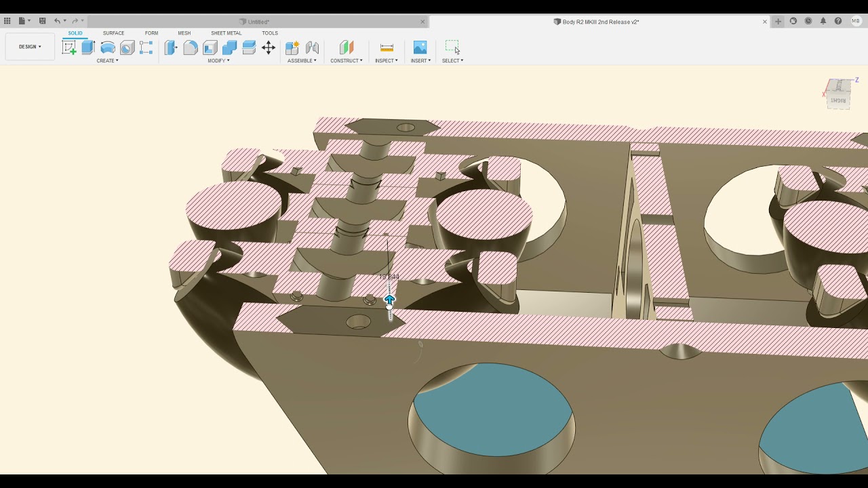Click the Offset Plane construct icon
This screenshot has width=868, height=488.
(347, 47)
